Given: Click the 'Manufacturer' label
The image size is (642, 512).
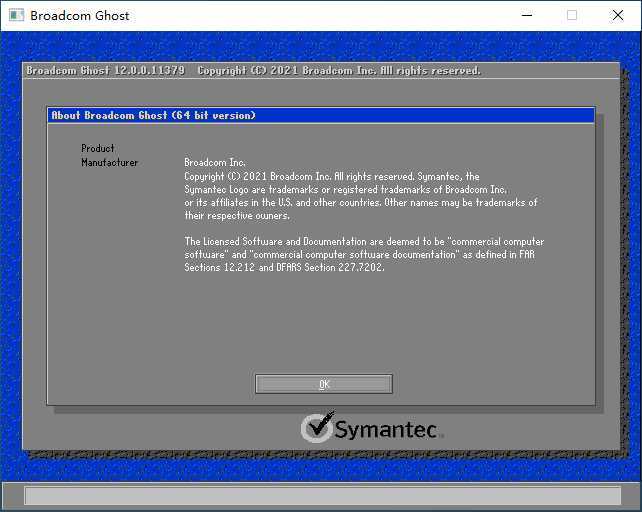Looking at the screenshot, I should [x=109, y=162].
